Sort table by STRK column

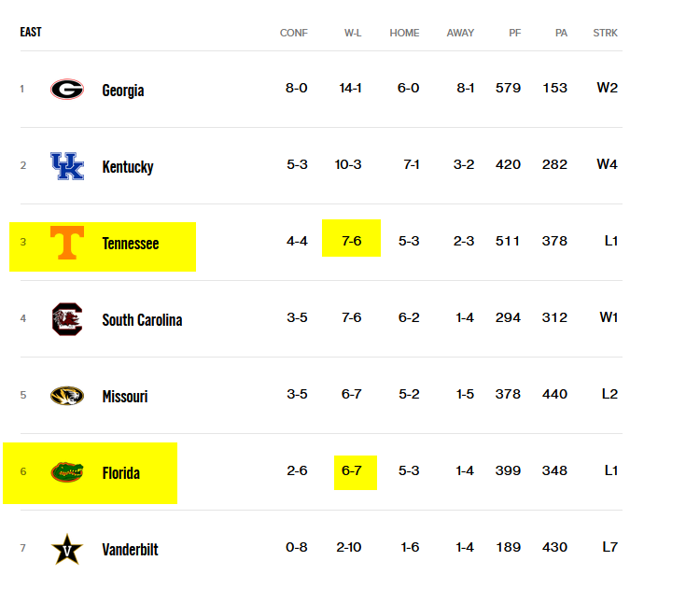click(x=605, y=34)
